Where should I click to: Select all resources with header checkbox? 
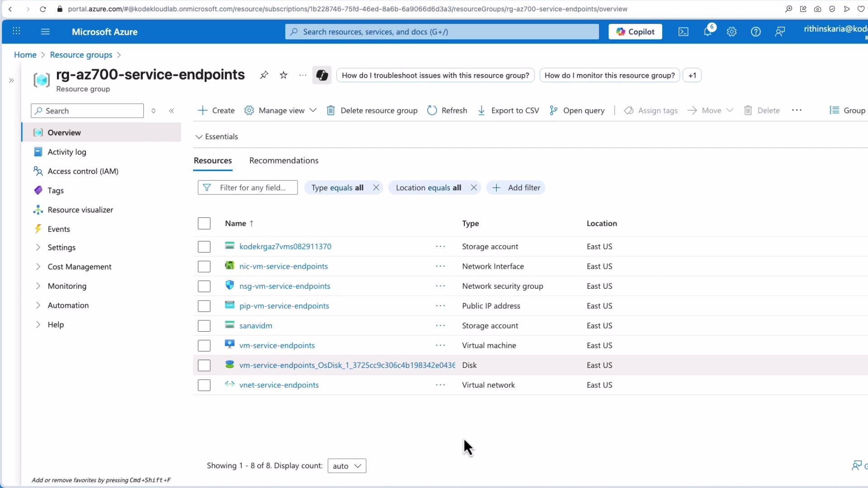[204, 223]
